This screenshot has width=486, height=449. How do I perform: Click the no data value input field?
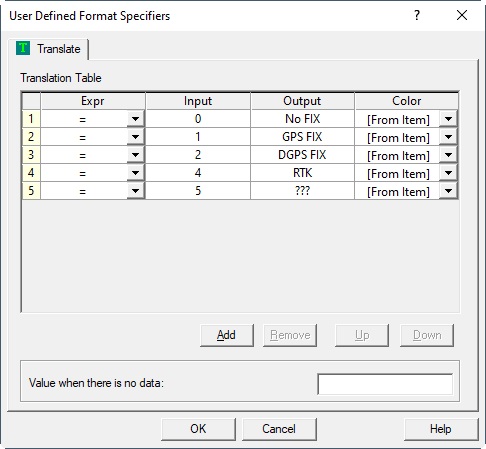(x=385, y=384)
